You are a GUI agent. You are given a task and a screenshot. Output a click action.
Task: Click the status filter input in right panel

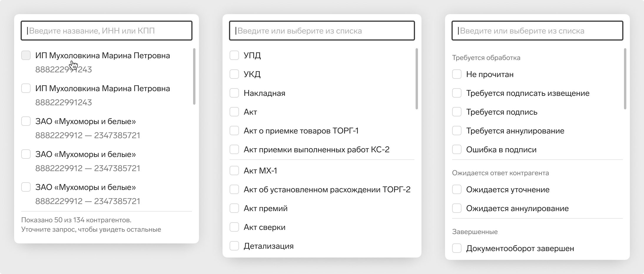click(x=537, y=31)
